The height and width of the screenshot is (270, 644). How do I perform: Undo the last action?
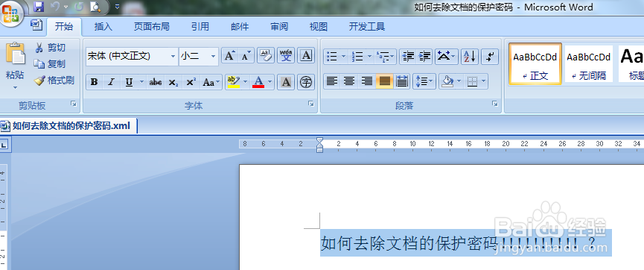(55, 6)
